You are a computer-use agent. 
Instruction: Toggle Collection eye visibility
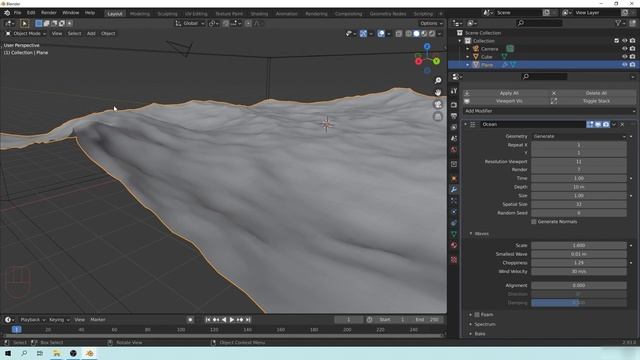click(x=624, y=41)
